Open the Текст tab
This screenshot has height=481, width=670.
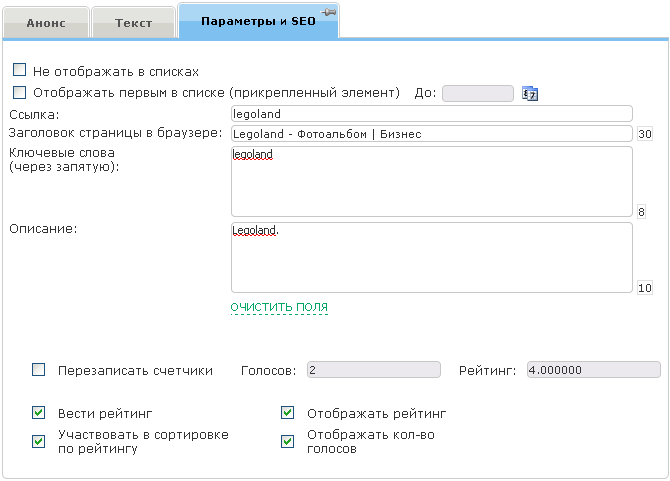(133, 22)
